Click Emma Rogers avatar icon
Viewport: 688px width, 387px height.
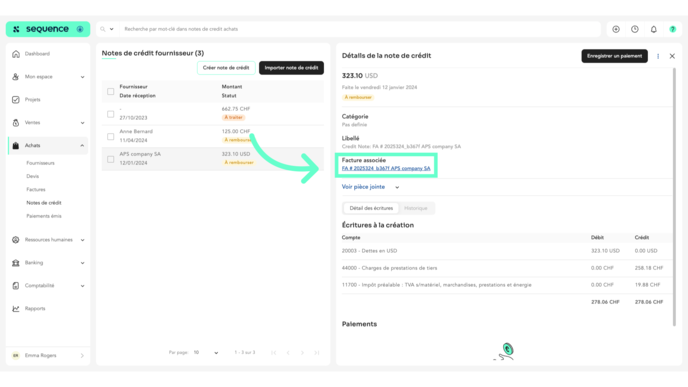coord(16,356)
